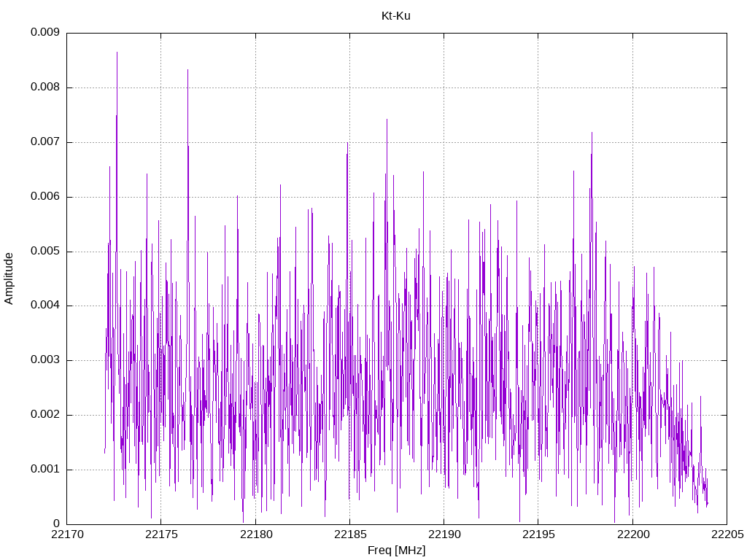Click the y-axis value 0.009
Viewport: 747px width, 560px height.
pos(45,32)
